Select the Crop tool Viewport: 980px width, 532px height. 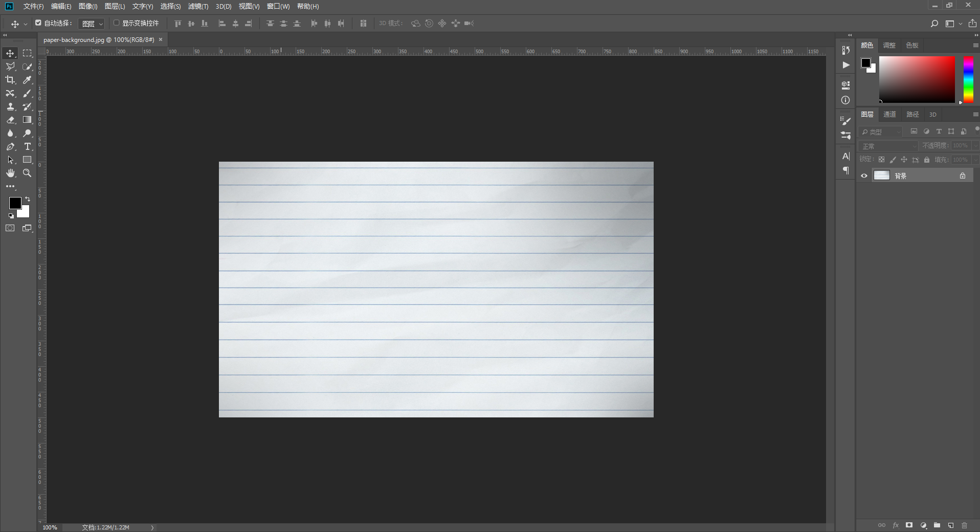pyautogui.click(x=10, y=80)
